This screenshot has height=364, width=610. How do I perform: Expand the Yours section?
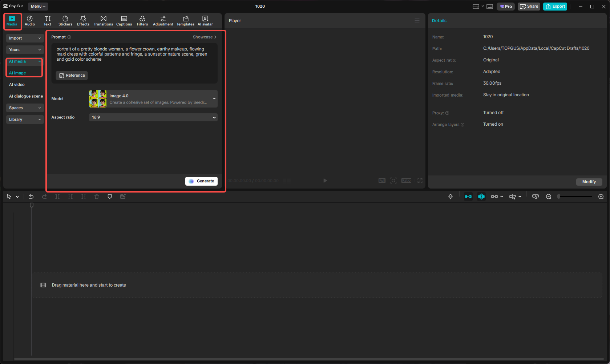(x=25, y=50)
